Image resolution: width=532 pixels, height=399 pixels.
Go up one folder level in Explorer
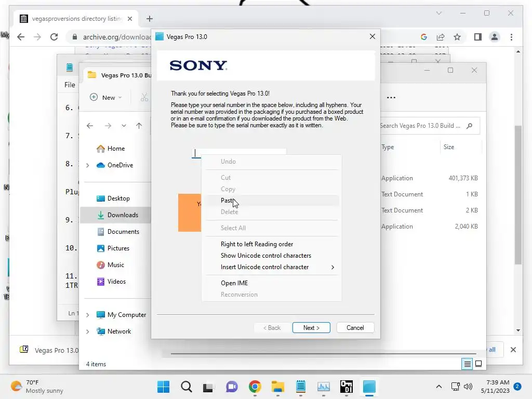[139, 126]
